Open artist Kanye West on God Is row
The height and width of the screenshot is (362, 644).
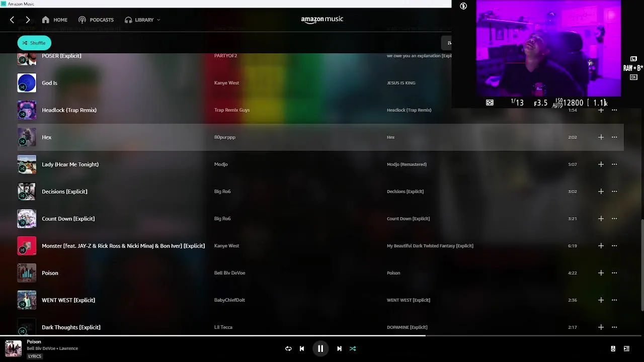pos(226,83)
